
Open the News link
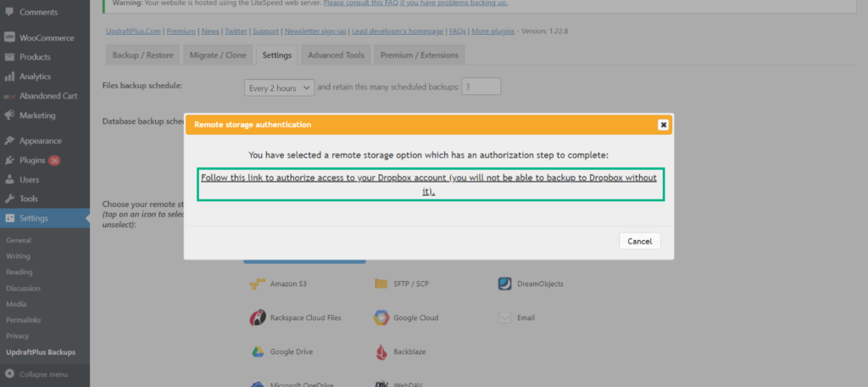[210, 31]
